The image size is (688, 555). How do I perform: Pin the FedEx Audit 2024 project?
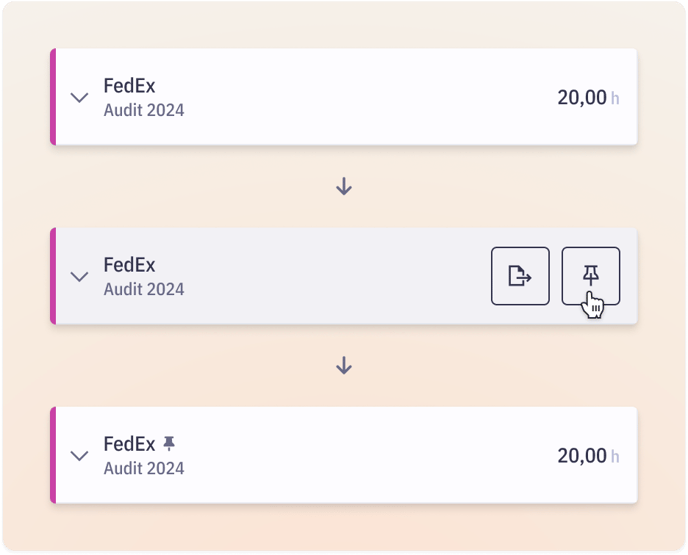(591, 276)
